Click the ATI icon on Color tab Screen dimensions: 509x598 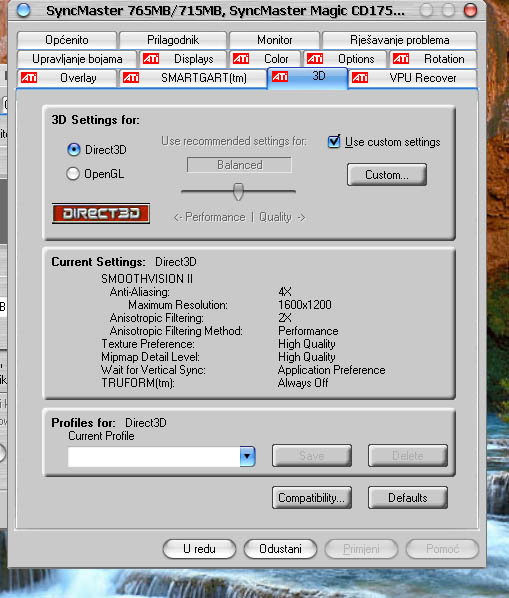coord(241,59)
